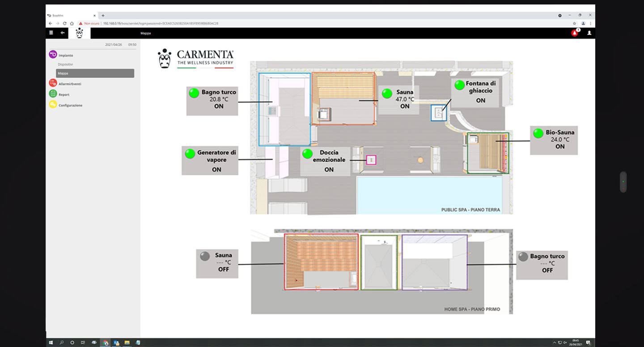Screen dimensions: 644x347
Task: Click green status light of Sauna 47.0 °C
Action: point(387,93)
